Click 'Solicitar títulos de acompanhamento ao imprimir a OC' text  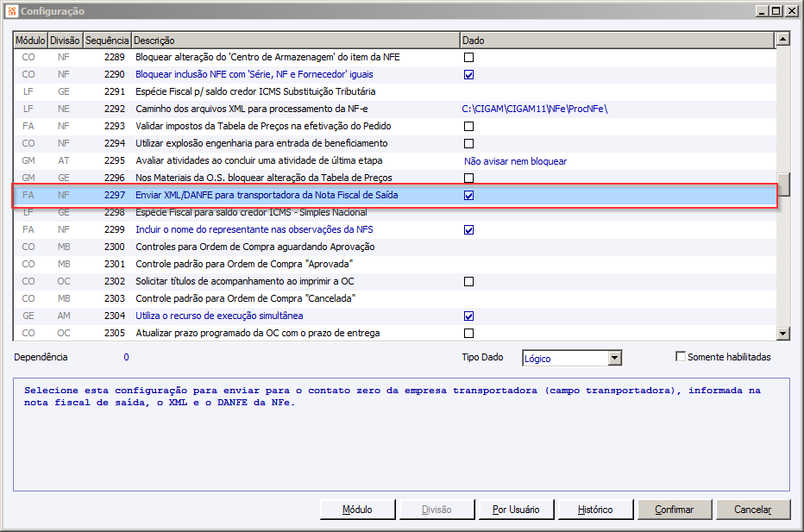245,281
